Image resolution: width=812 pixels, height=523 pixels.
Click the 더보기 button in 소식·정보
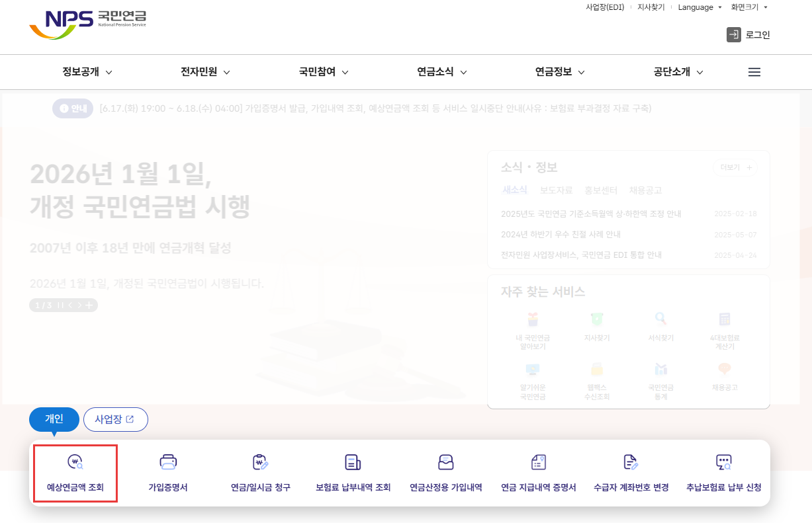[x=734, y=167]
